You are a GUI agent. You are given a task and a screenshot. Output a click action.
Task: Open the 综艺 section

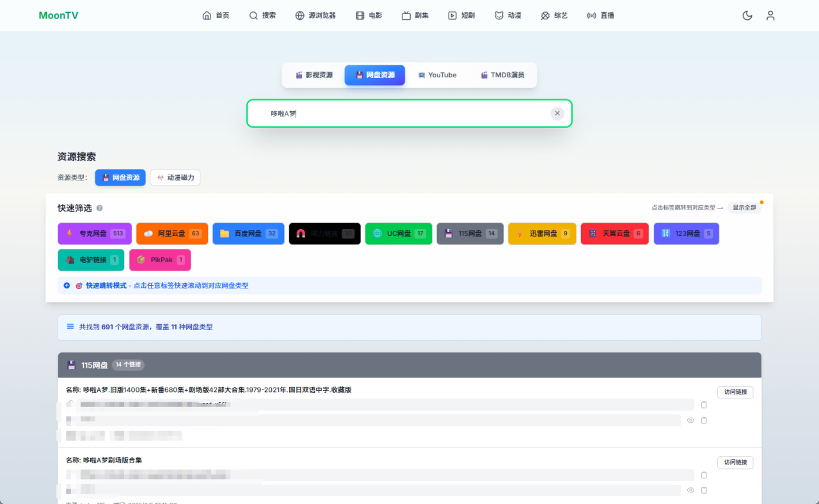[554, 15]
